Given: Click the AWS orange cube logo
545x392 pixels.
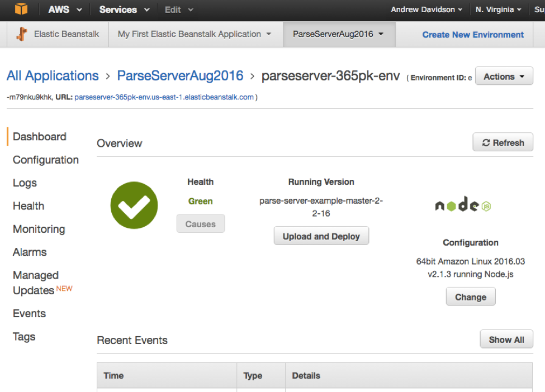Looking at the screenshot, I should (21, 9).
